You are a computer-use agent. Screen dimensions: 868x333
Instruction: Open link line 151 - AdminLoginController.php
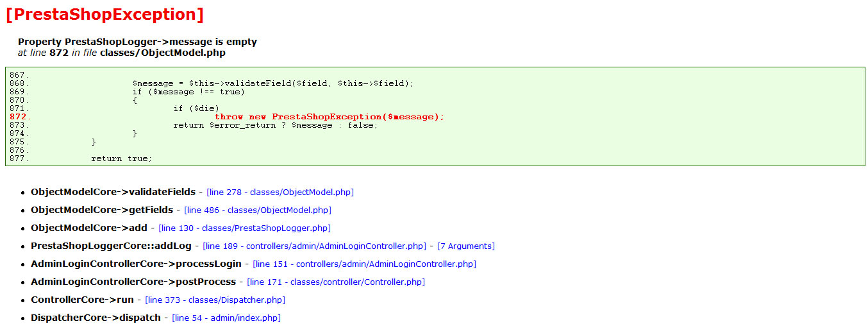(x=365, y=264)
